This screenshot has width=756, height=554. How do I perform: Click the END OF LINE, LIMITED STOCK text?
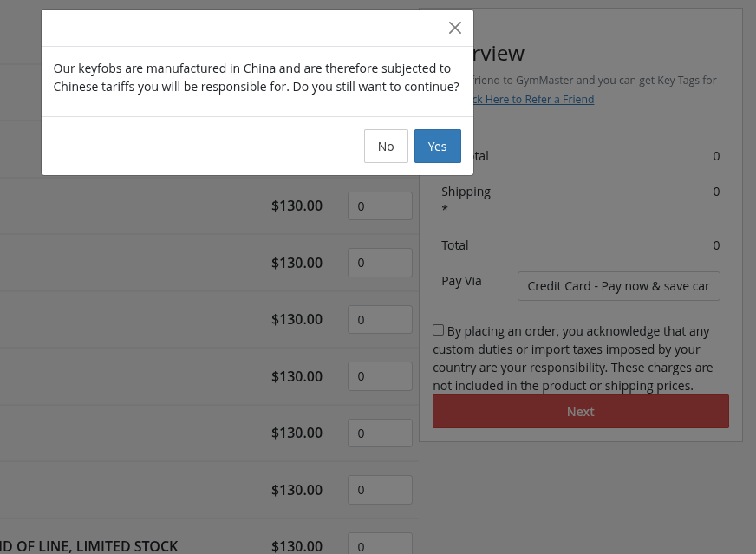click(x=88, y=546)
